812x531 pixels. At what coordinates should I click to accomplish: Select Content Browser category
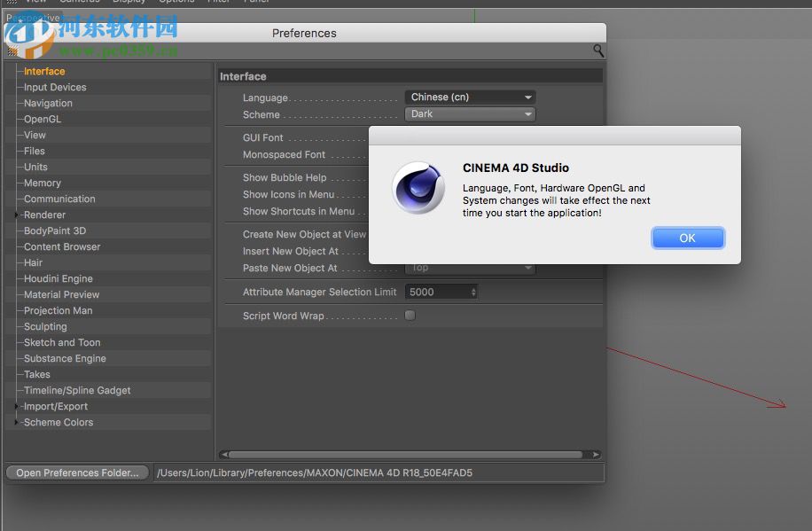(x=62, y=246)
